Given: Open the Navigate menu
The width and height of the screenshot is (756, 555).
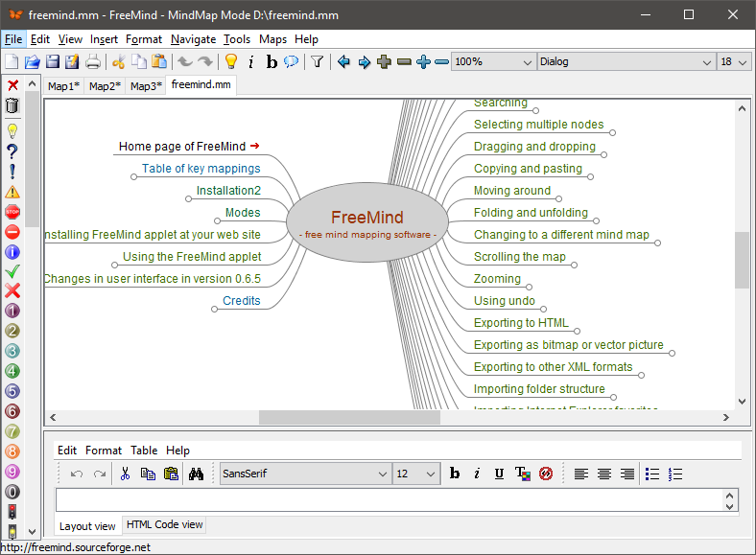Looking at the screenshot, I should click(x=194, y=39).
